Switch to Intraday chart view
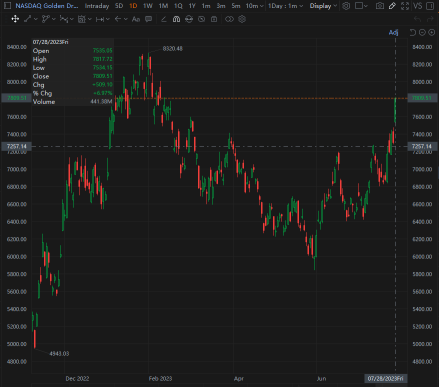This screenshot has width=439, height=387. click(97, 6)
